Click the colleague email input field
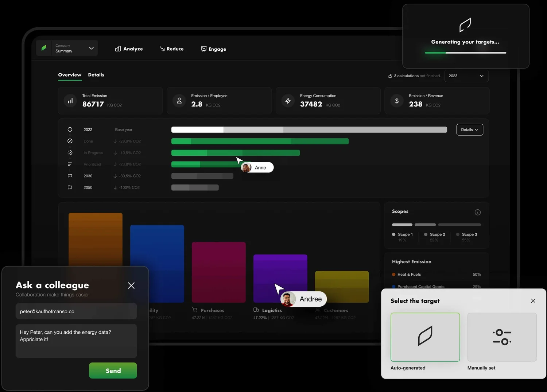Screen dimensions: 547x392 click(x=76, y=311)
